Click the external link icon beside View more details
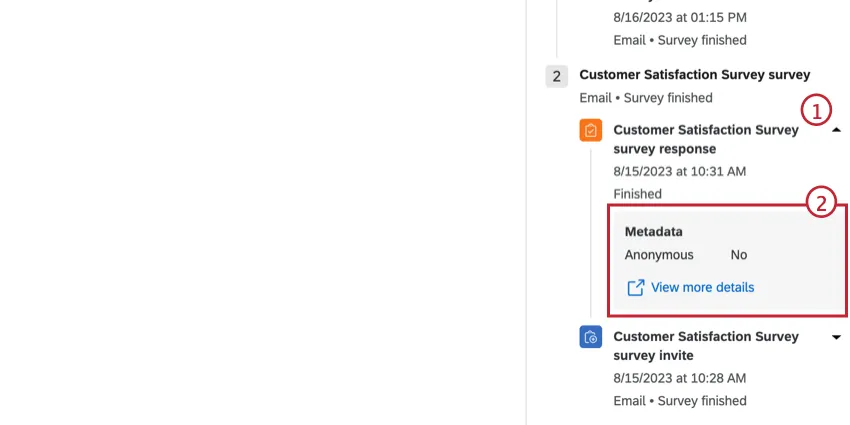850x425 pixels. coord(635,288)
